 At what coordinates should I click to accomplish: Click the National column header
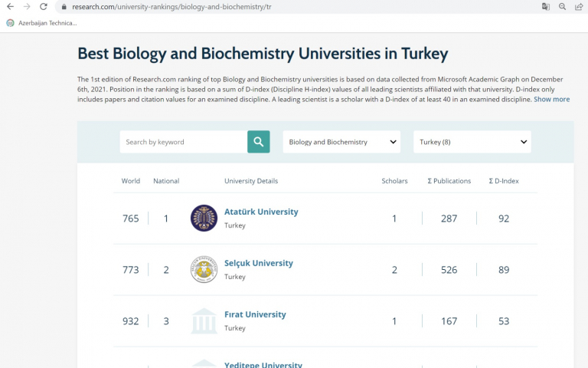tap(166, 181)
